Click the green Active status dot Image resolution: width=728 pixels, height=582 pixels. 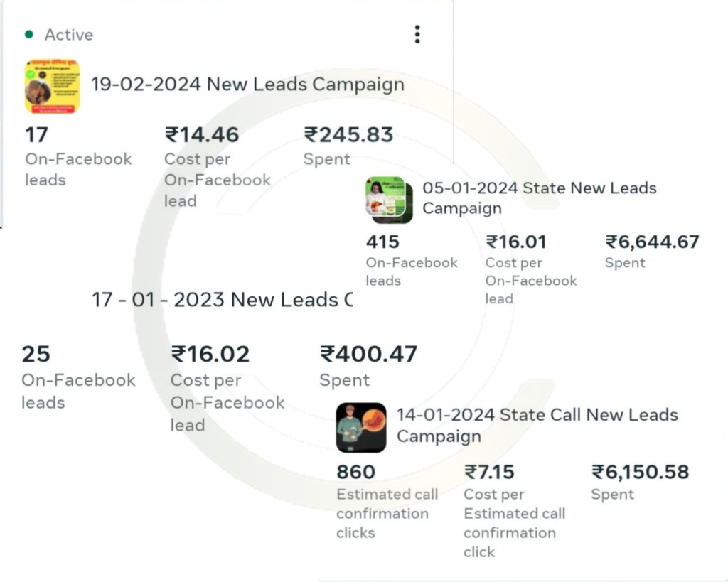coord(29,34)
